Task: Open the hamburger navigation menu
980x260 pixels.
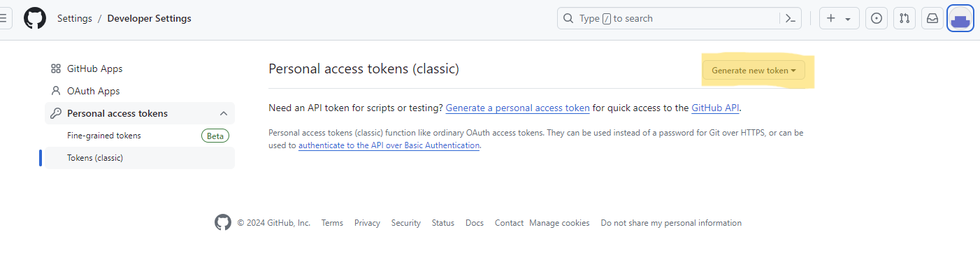Action: (3, 19)
